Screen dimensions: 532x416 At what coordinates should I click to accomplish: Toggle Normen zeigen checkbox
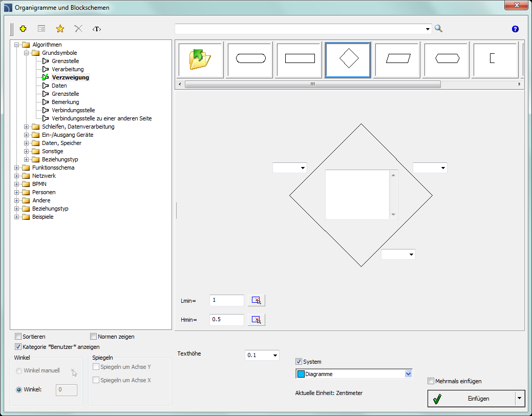94,337
